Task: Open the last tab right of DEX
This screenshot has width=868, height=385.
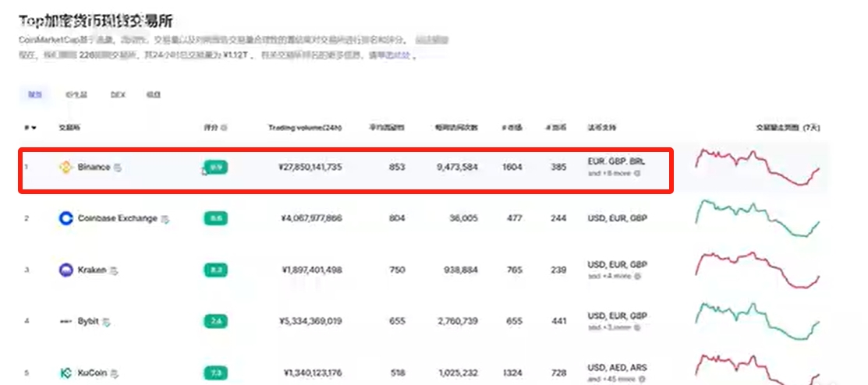Action: 154,94
